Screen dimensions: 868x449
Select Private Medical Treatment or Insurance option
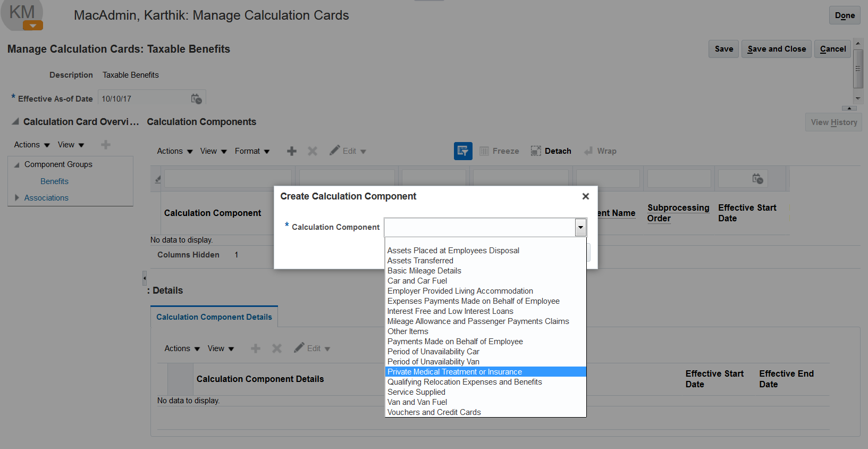click(x=454, y=372)
